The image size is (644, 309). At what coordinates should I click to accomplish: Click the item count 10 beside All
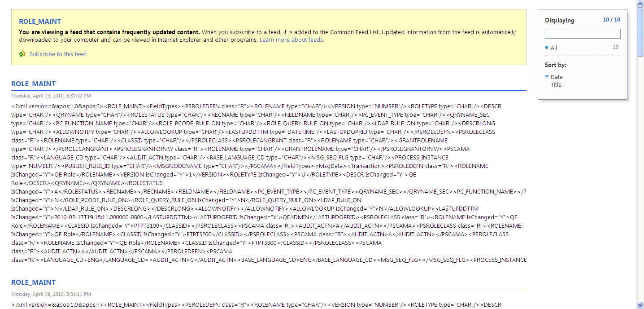point(615,47)
